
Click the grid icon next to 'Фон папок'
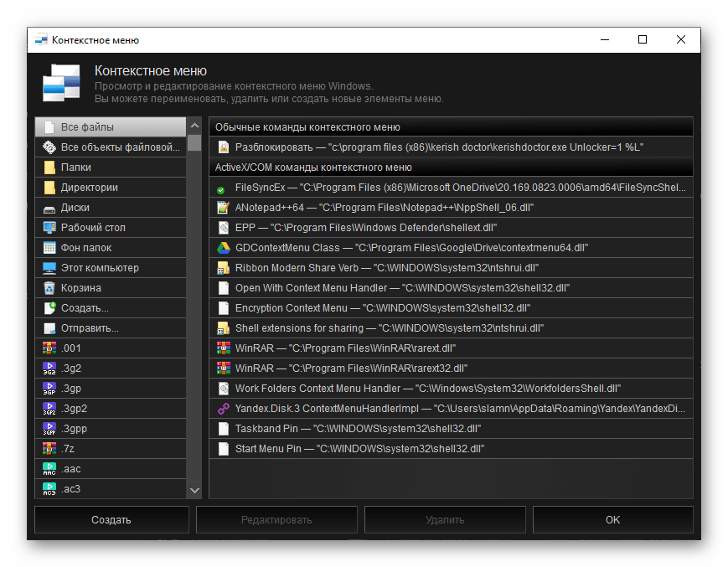tap(49, 248)
